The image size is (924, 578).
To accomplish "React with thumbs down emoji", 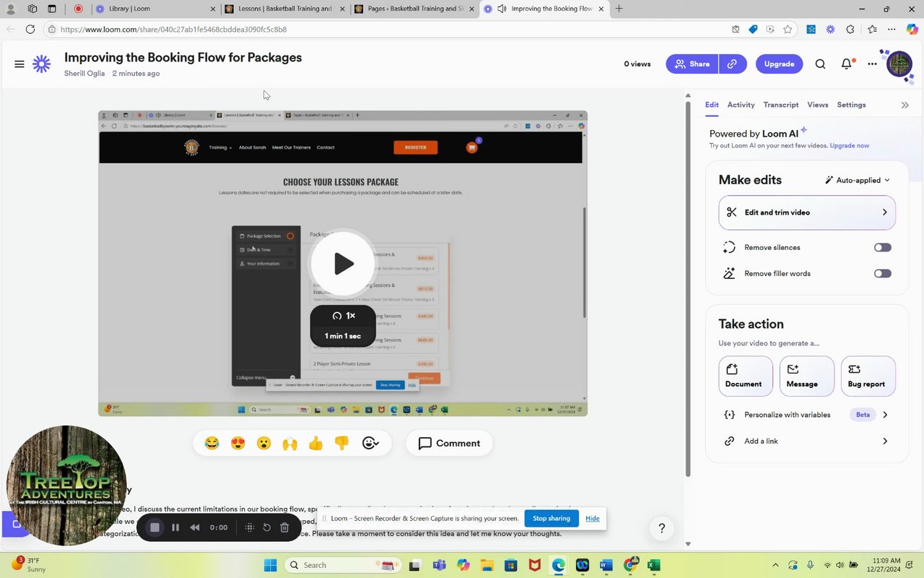I will click(341, 443).
